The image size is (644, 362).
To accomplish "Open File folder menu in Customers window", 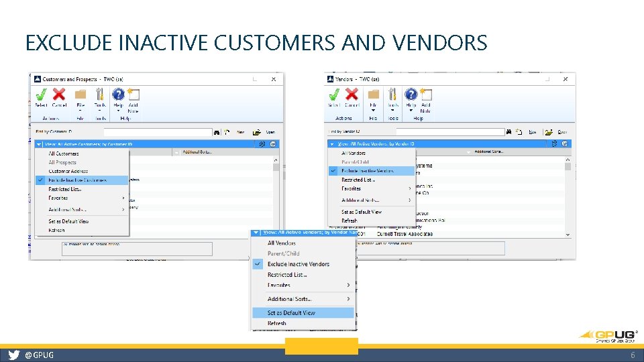I will [80, 95].
